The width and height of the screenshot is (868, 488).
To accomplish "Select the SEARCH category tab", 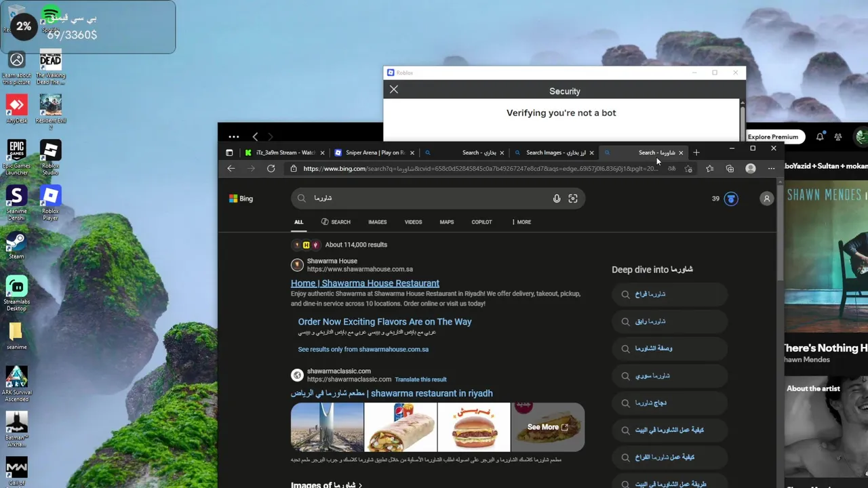I will pos(336,222).
